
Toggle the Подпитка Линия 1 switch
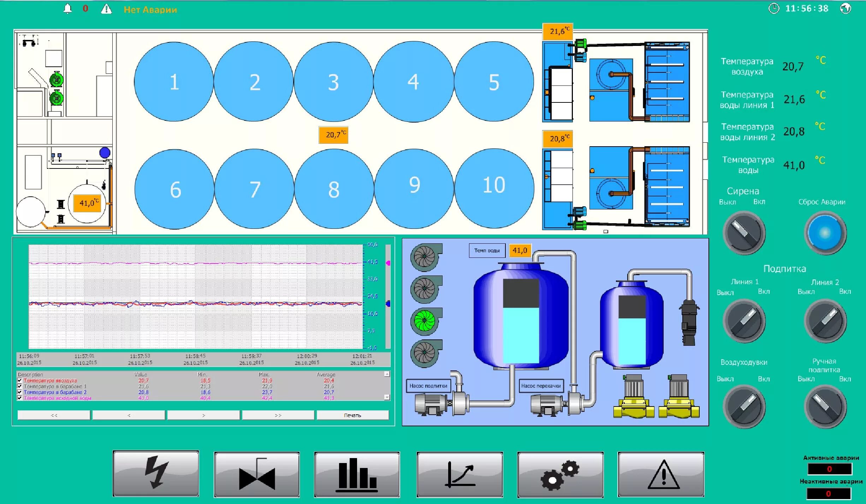click(x=744, y=321)
